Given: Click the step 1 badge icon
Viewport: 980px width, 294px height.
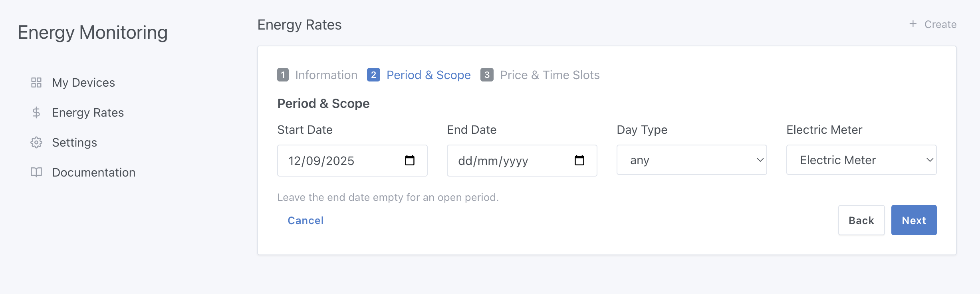Looking at the screenshot, I should 283,75.
